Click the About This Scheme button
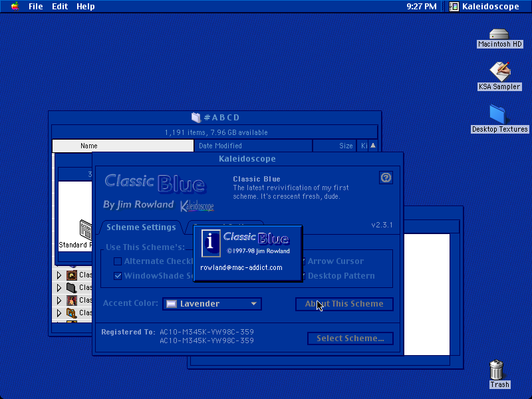Image resolution: width=532 pixels, height=399 pixels. [344, 304]
